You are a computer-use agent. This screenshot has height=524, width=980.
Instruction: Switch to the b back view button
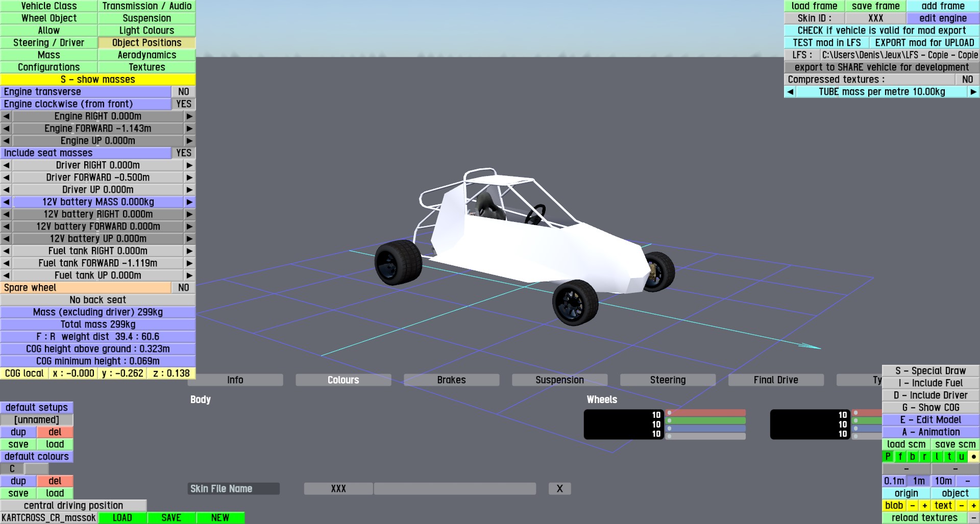point(912,457)
